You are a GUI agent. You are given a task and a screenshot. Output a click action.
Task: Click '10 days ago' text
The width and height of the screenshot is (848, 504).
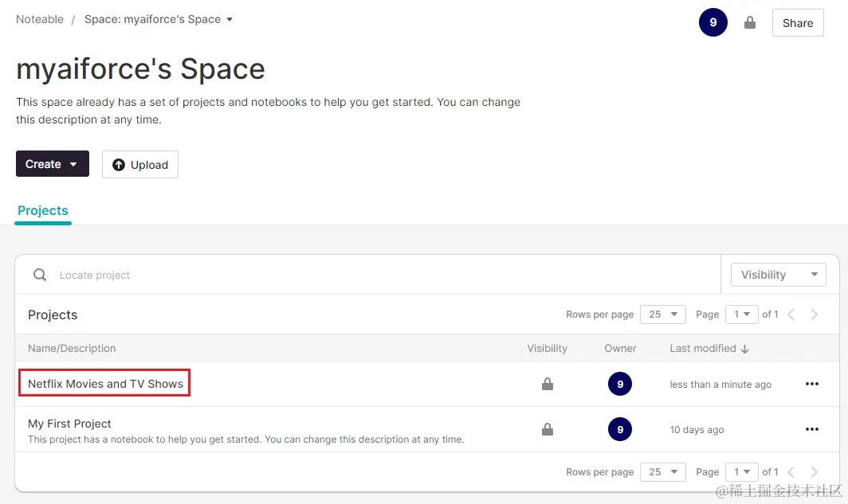pyautogui.click(x=697, y=429)
